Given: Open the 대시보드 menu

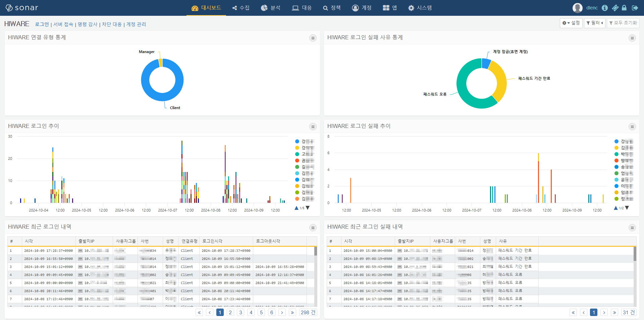Looking at the screenshot, I should coord(206,8).
